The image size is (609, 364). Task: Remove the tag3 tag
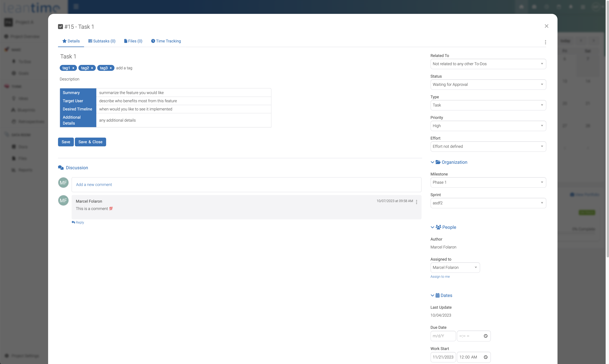pos(111,68)
